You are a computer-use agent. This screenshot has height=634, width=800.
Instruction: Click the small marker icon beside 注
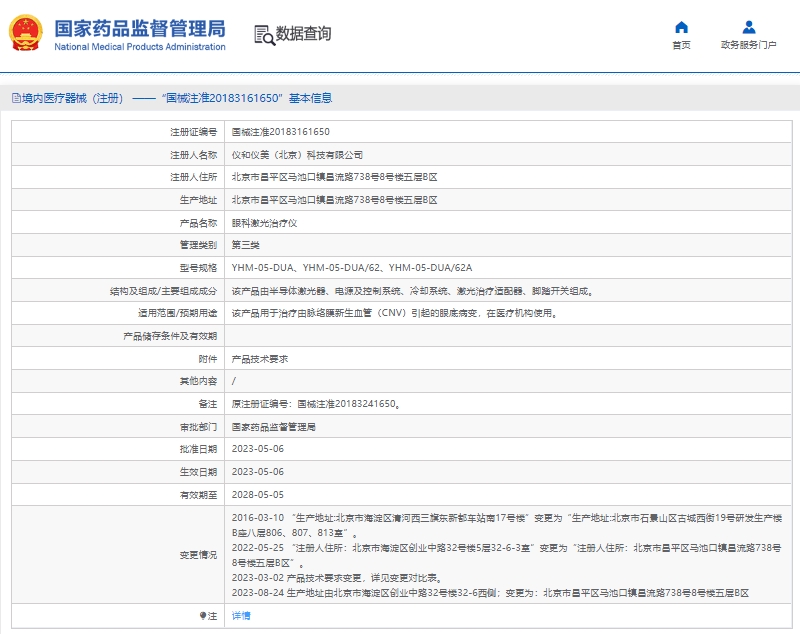click(x=203, y=616)
